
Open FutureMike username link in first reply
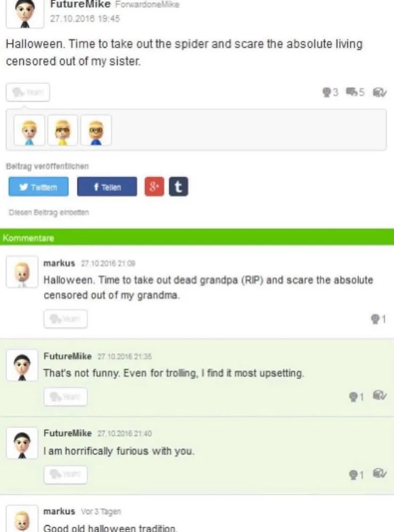tap(68, 356)
